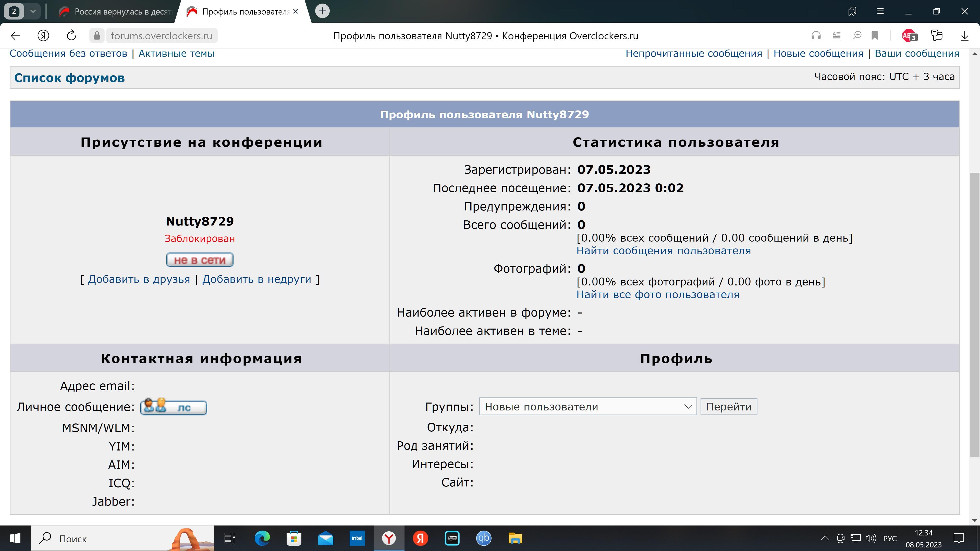The width and height of the screenshot is (980, 551).
Task: Open 'Найти сообщения пользователя' link
Action: click(x=664, y=251)
